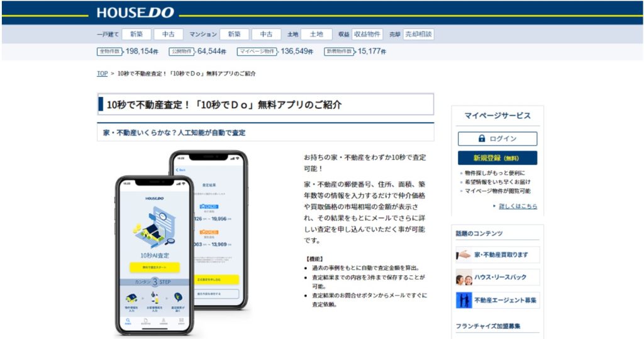Open 売却相談 page
The height and width of the screenshot is (339, 644).
418,35
